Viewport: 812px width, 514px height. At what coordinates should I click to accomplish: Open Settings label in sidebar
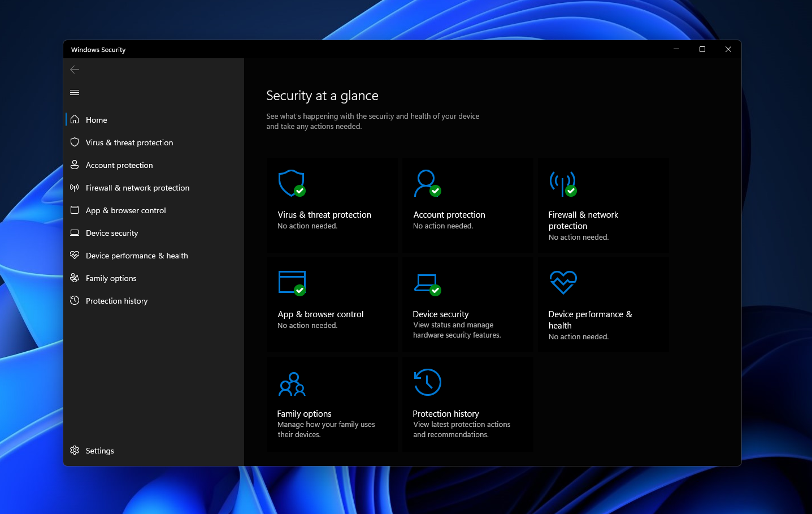[x=100, y=451]
